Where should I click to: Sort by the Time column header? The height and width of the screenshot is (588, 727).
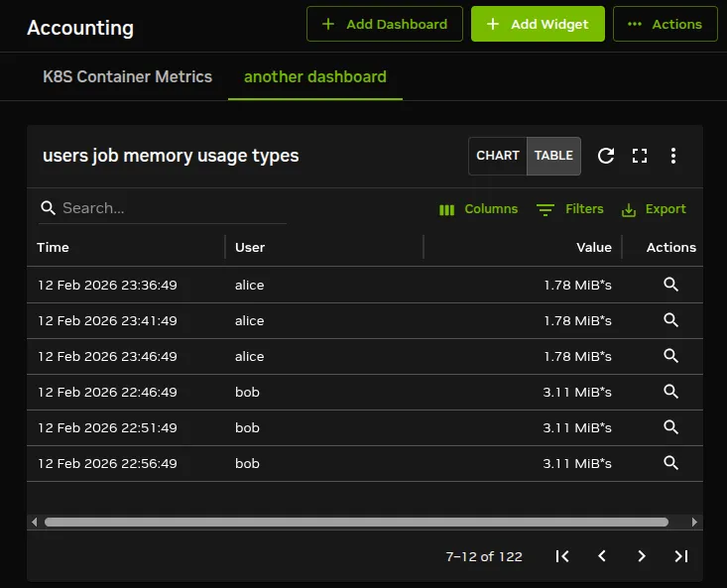53,248
